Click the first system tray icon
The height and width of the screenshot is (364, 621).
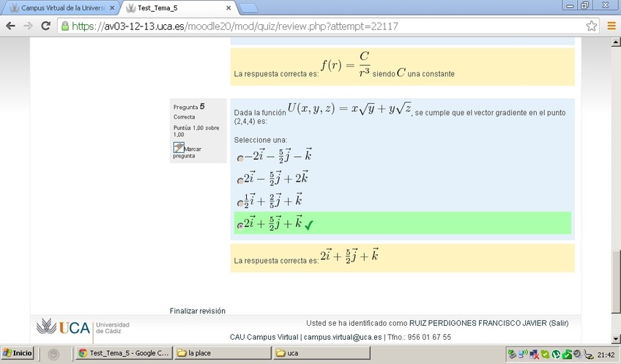512,354
